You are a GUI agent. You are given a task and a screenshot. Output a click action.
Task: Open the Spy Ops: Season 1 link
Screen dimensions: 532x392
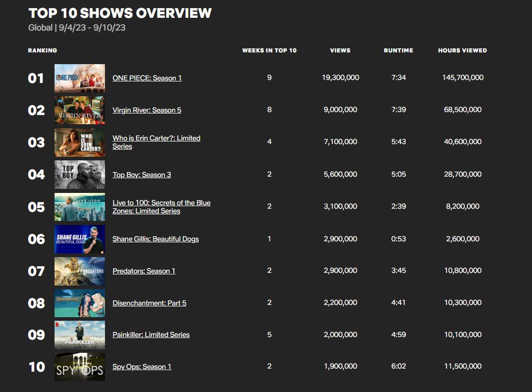point(142,367)
